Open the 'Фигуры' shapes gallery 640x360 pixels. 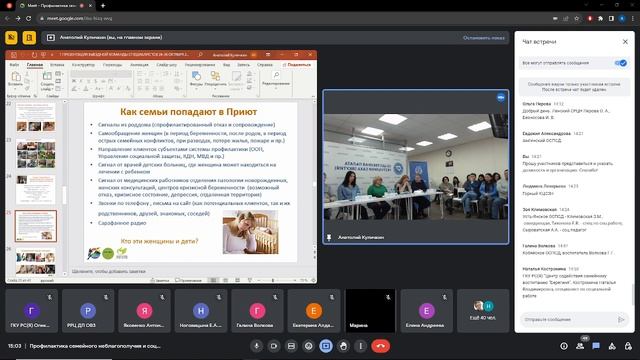[x=196, y=79]
